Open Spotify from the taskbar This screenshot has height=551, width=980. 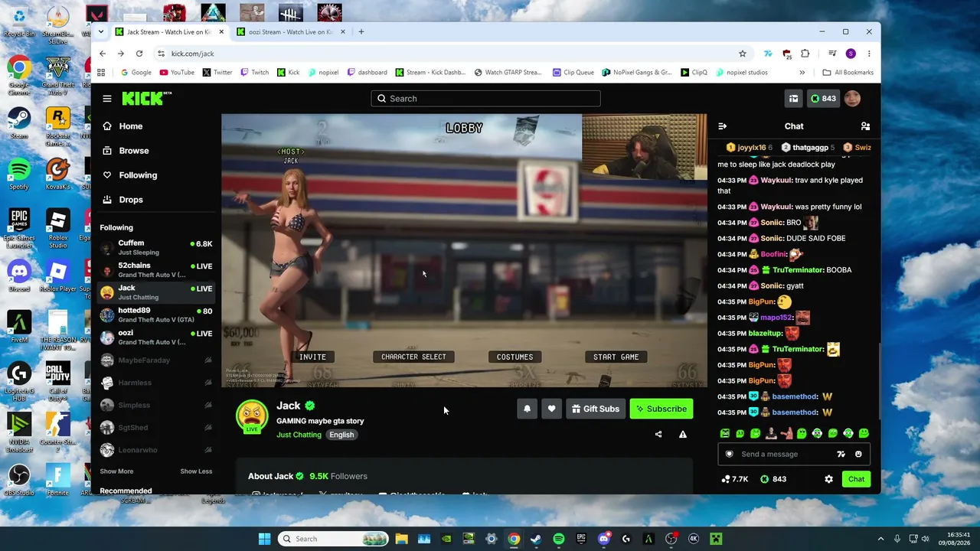(x=558, y=539)
